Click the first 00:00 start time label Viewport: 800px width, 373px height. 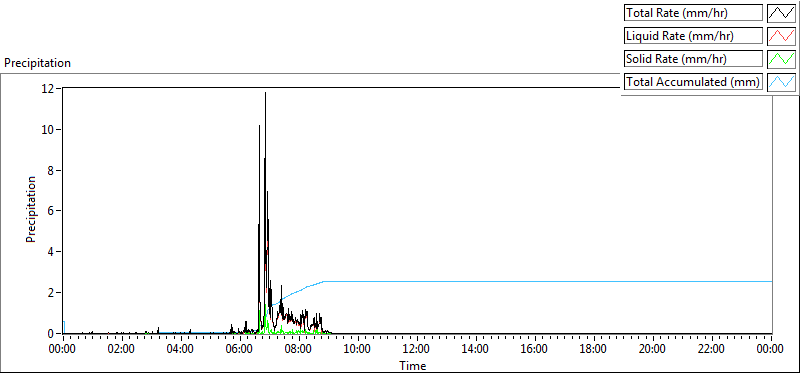coord(63,349)
